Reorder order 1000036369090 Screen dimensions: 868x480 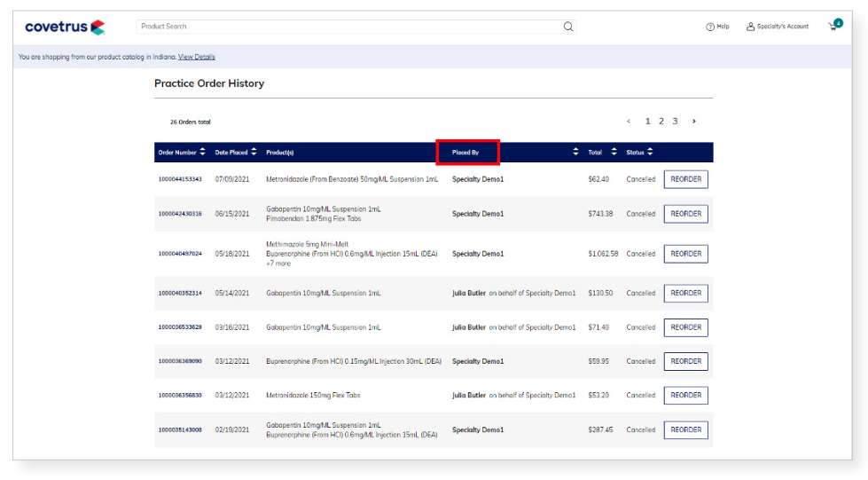point(686,361)
